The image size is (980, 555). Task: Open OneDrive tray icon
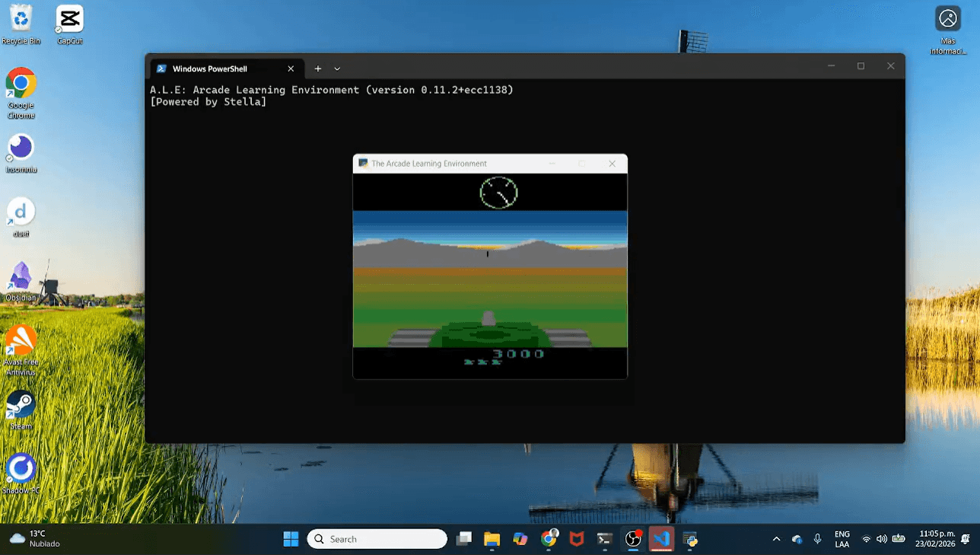point(797,539)
